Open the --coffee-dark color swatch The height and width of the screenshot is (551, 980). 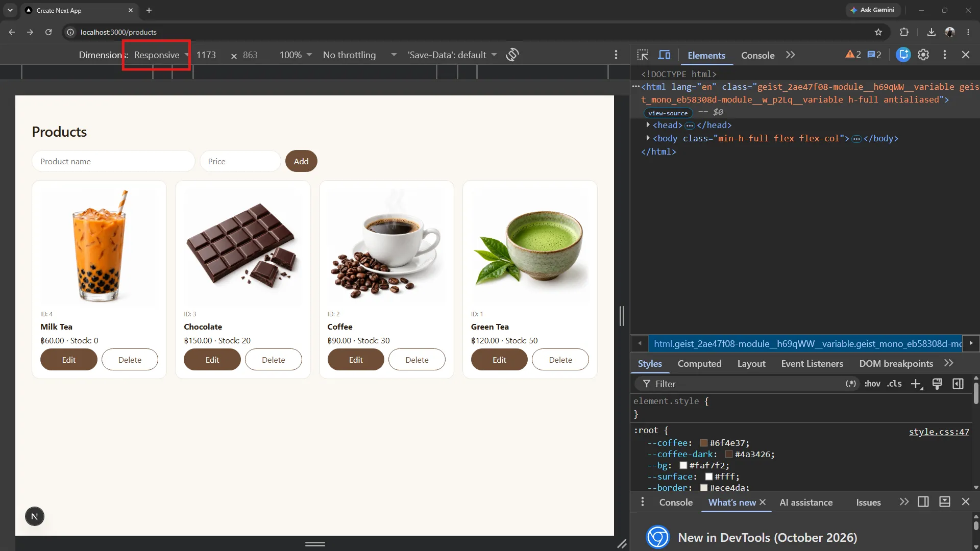729,454
